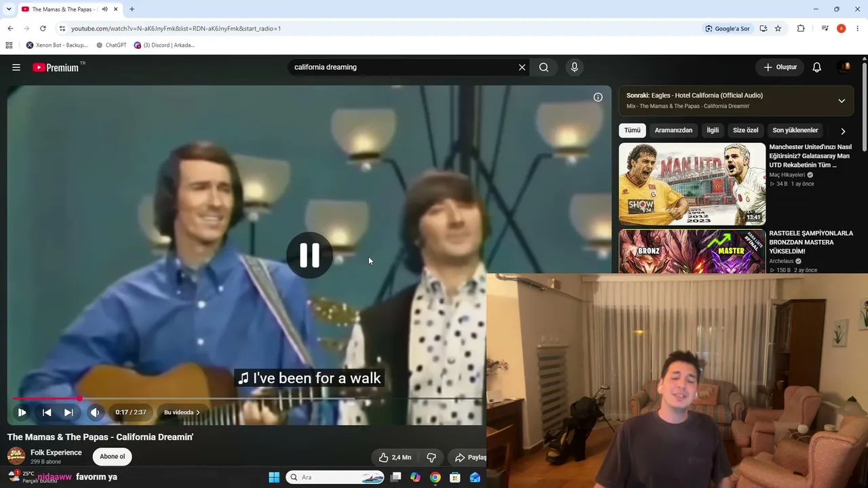Open 'RASTGELE ŞAMPİYONLARLA BRONZDAN MASTERA' video title
Screen dimensions: 868x488
point(811,242)
